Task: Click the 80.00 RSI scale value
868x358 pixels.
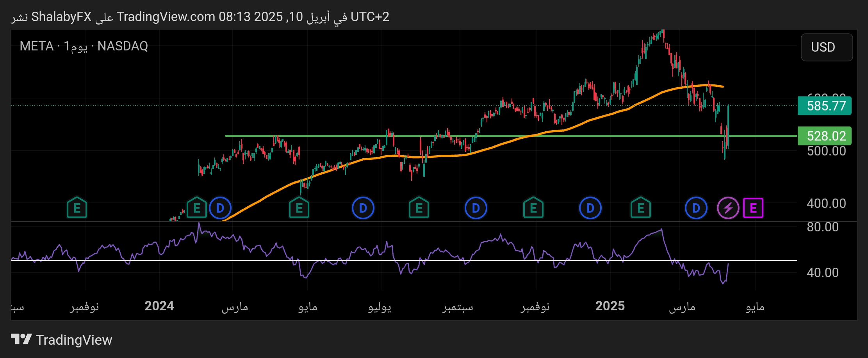Action: click(x=823, y=227)
